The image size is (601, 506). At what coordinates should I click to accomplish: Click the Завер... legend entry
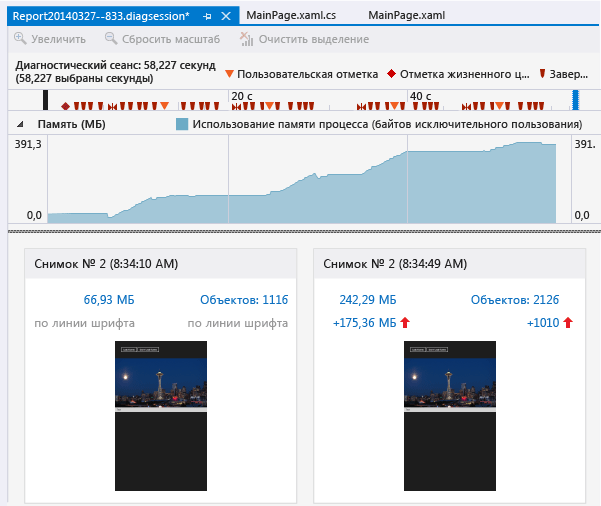(563, 74)
